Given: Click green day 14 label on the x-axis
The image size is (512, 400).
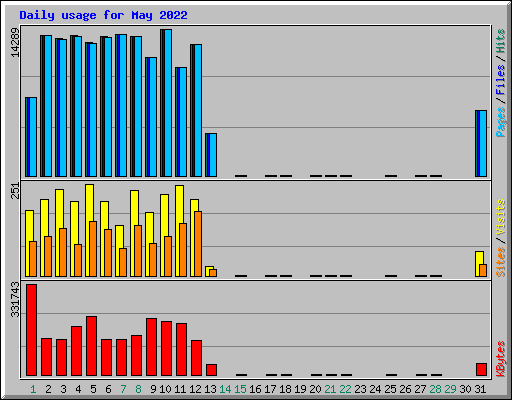Looking at the screenshot, I should (x=225, y=389).
